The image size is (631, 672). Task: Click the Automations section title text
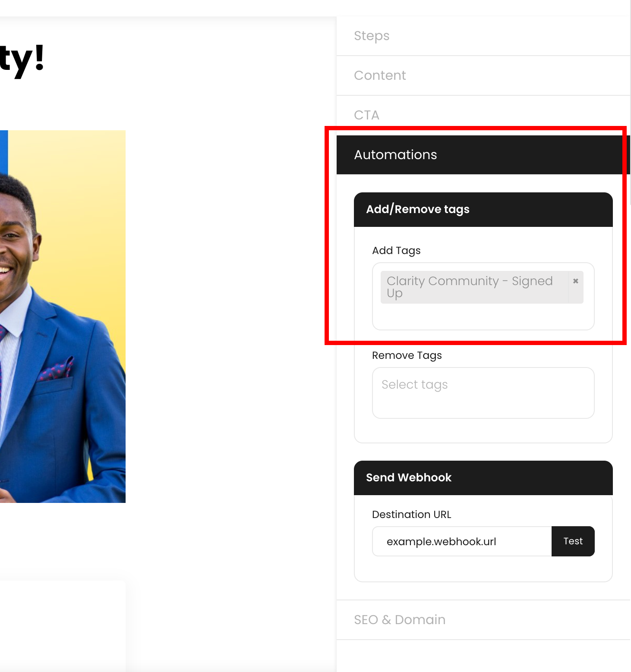click(x=395, y=154)
